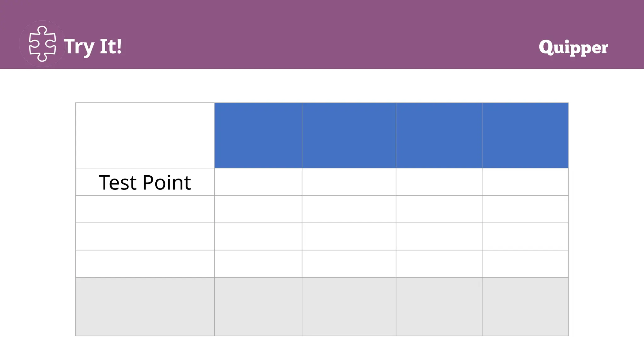The height and width of the screenshot is (362, 644).
Task: Click the middle gray cell in bottom row
Action: (349, 307)
